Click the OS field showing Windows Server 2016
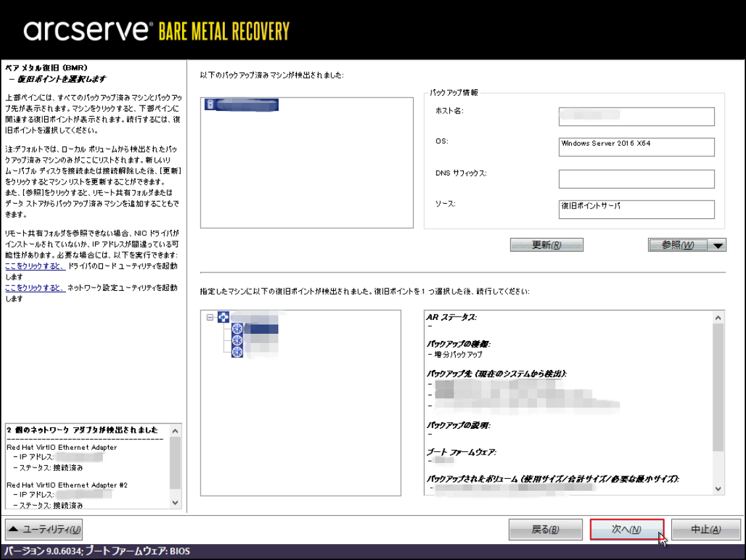Viewport: 746px width, 560px height. point(637,147)
